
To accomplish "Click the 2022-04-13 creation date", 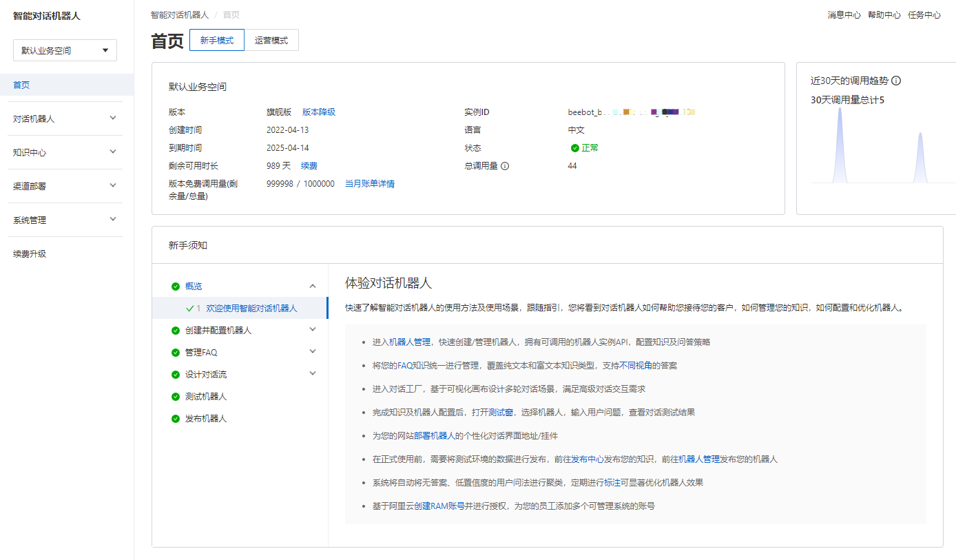I will coord(288,130).
